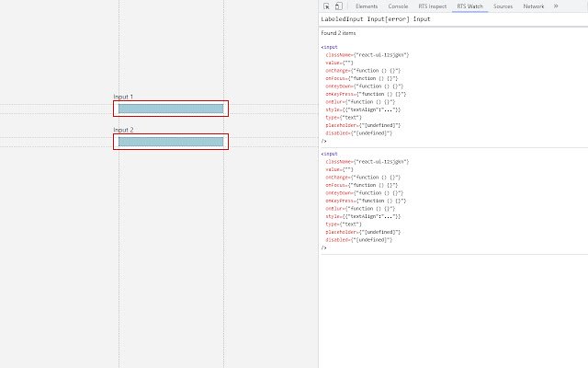The image size is (588, 368).
Task: Open the Network tab
Action: click(x=533, y=6)
